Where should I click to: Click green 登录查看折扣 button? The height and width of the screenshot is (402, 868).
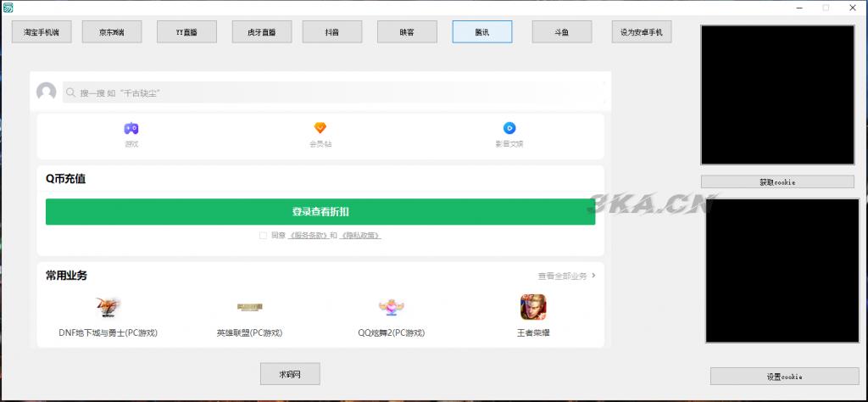[x=320, y=211]
